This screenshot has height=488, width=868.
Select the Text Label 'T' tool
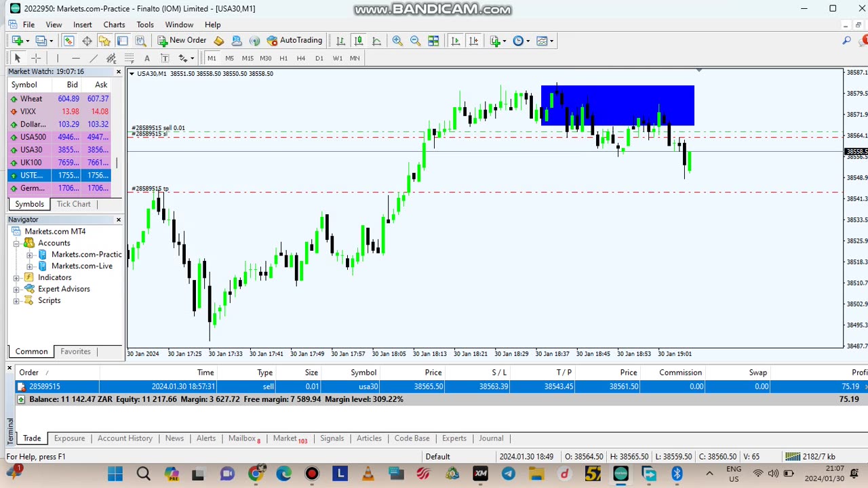pos(164,58)
